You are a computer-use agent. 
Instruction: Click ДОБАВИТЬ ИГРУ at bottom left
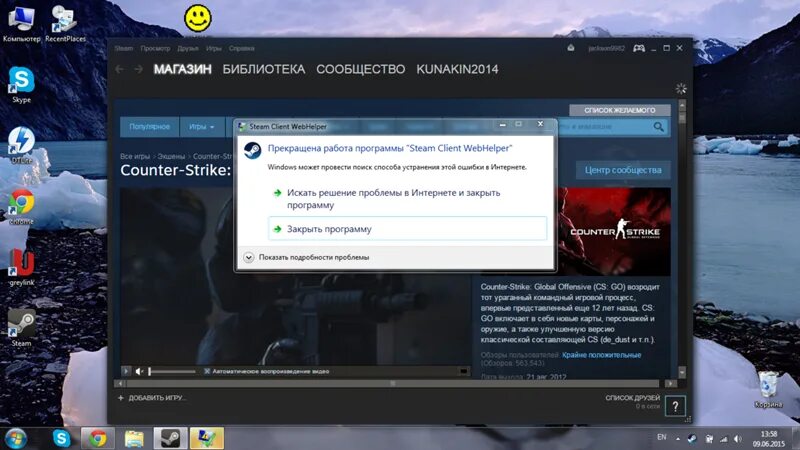point(152,398)
